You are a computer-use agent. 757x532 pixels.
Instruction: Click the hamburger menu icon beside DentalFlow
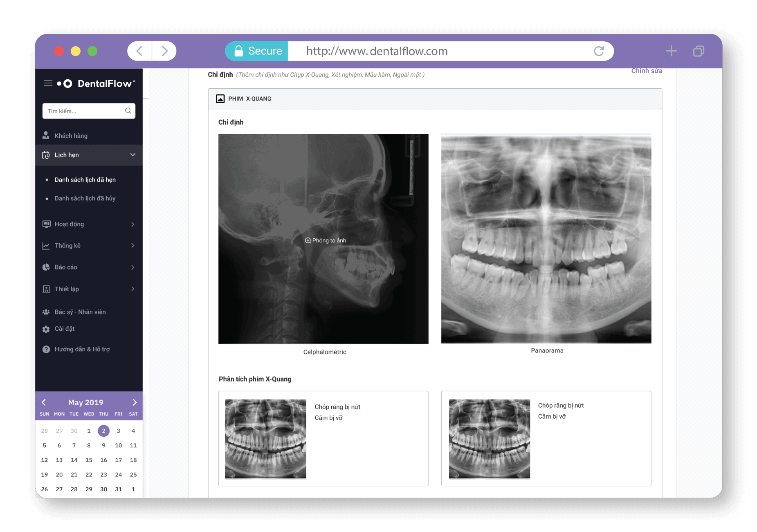coord(48,83)
